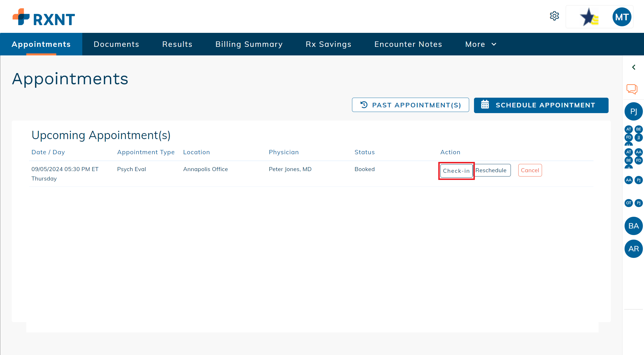The image size is (644, 355).
Task: Click the Physician column header
Action: [x=284, y=152]
